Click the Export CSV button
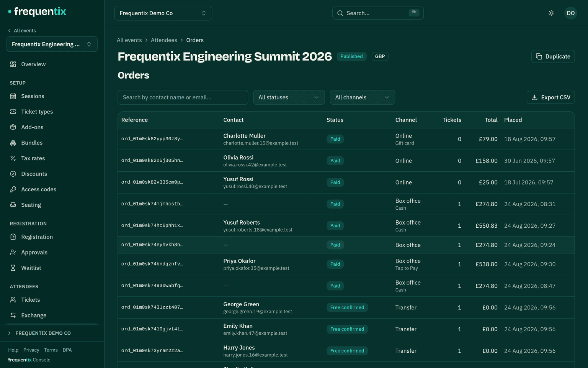 coord(550,97)
